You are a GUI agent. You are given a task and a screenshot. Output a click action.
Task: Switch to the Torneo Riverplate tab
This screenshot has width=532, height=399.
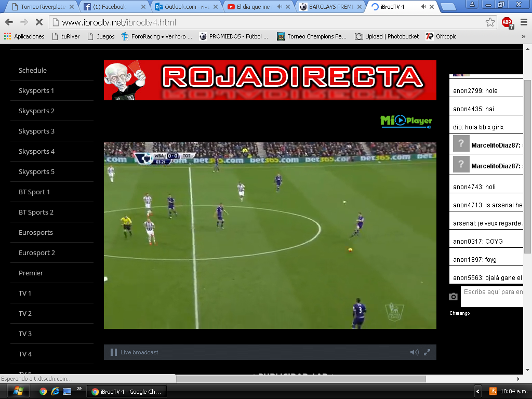[43, 7]
